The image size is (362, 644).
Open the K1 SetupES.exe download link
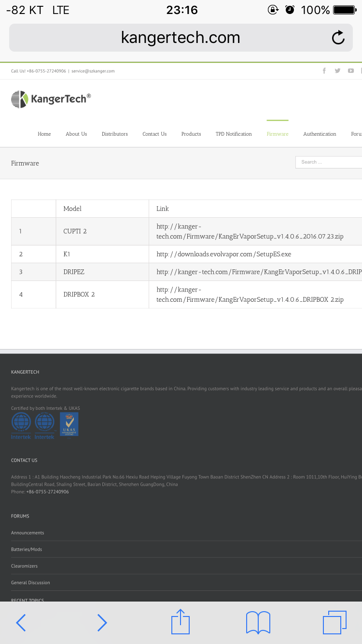click(224, 254)
